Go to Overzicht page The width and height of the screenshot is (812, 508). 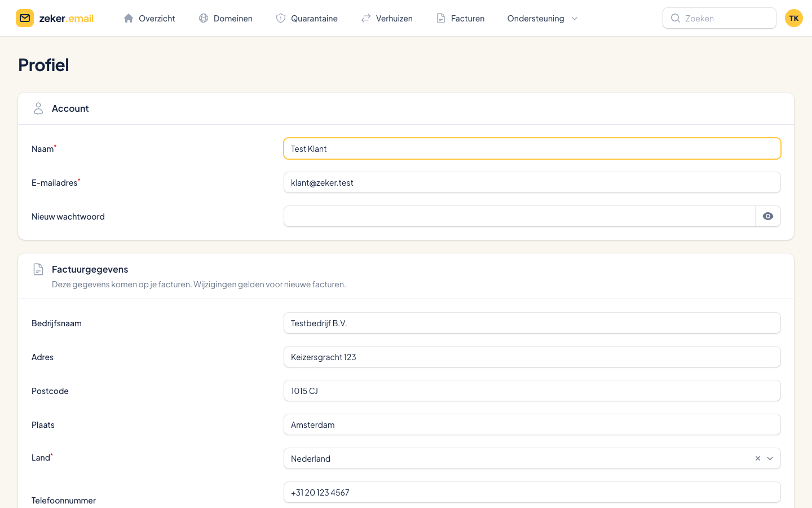pyautogui.click(x=149, y=18)
